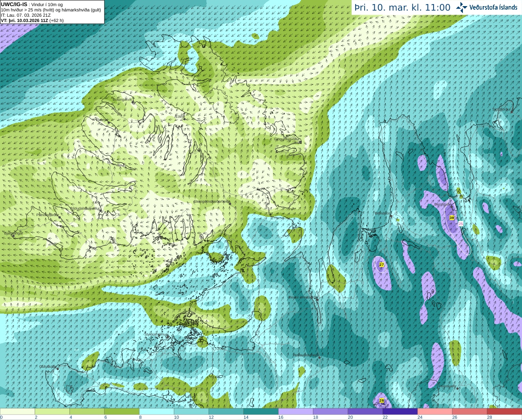Click the yellow gust marker showing 30
This screenshot has height=420, width=522.
tap(452, 218)
